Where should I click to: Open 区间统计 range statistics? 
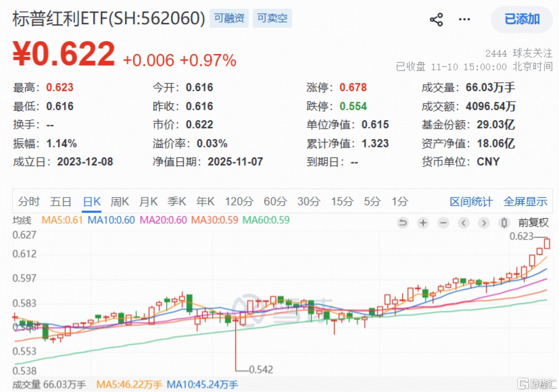(471, 201)
